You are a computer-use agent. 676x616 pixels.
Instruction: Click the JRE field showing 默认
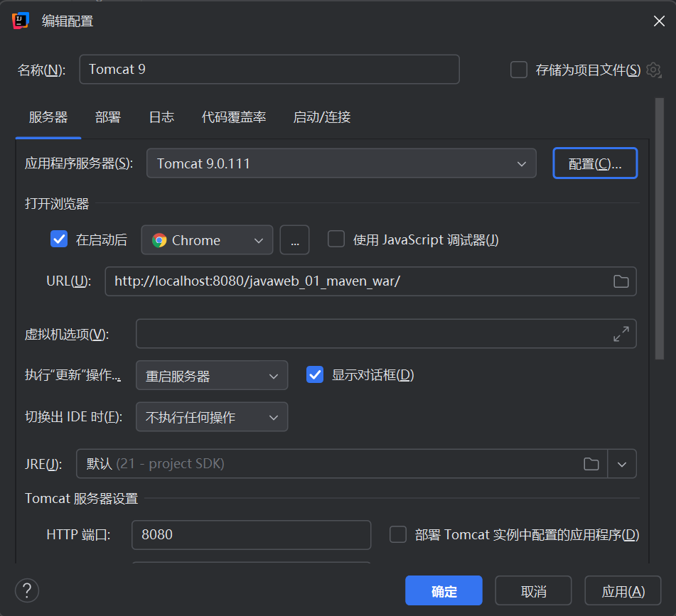[342, 464]
